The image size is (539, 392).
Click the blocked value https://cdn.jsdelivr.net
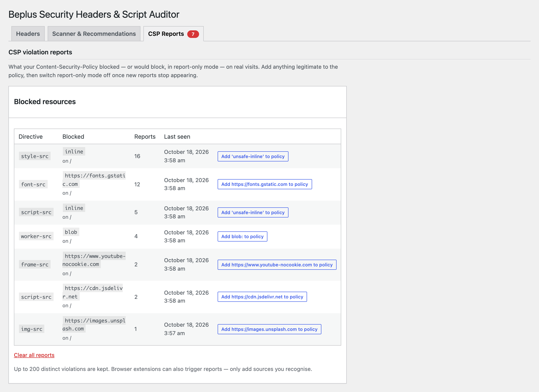coord(93,292)
